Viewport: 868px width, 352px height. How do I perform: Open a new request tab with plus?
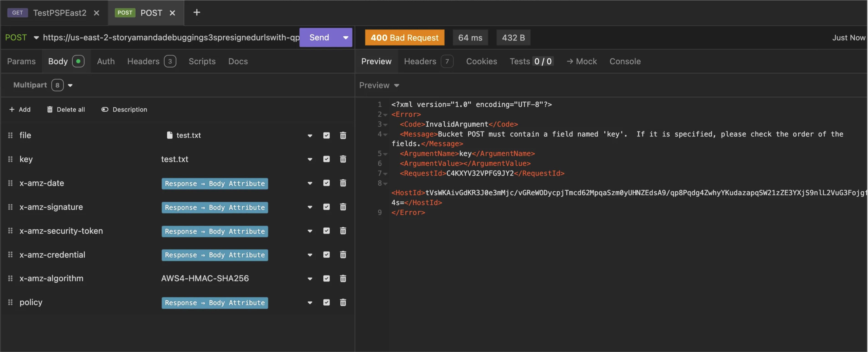click(x=197, y=13)
